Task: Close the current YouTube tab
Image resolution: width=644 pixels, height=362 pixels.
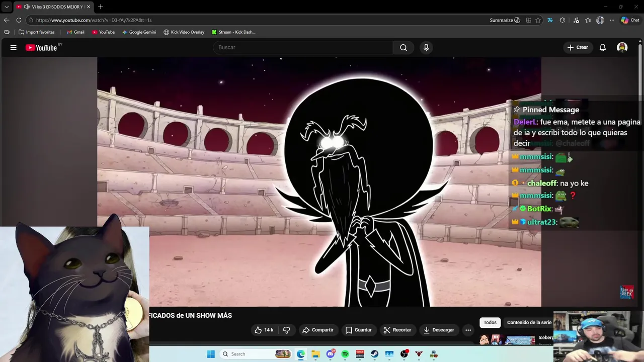Action: [89, 7]
